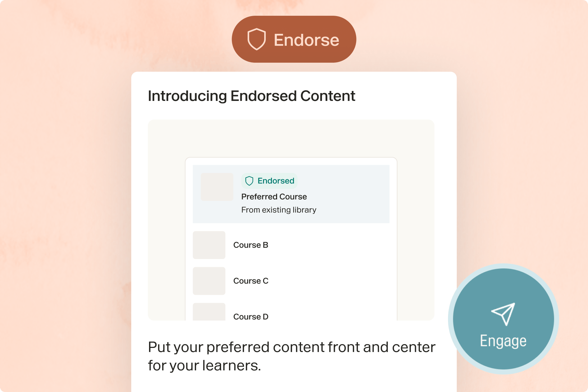
Task: Click the Course B label
Action: coord(251,245)
